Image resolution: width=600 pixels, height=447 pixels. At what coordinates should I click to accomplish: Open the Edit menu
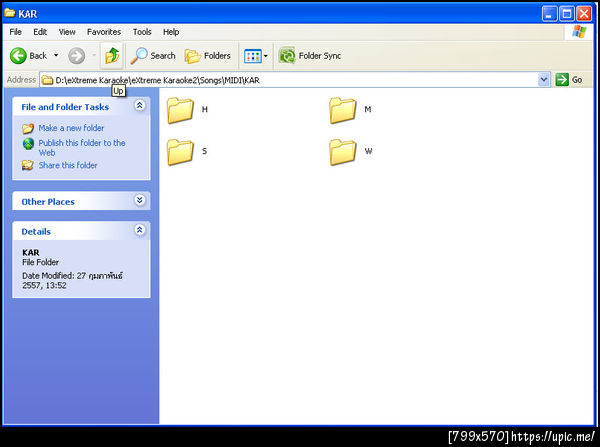(40, 32)
